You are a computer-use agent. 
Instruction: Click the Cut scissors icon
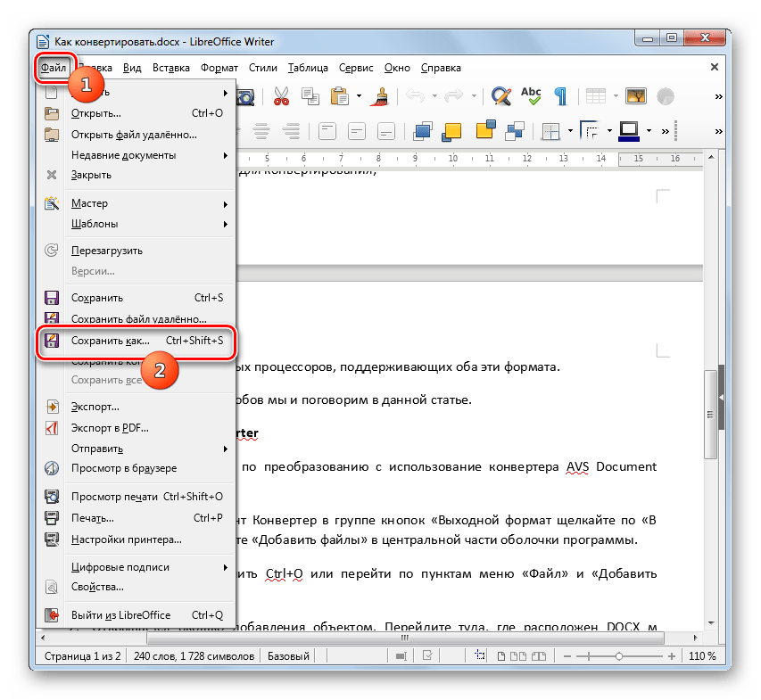point(281,96)
